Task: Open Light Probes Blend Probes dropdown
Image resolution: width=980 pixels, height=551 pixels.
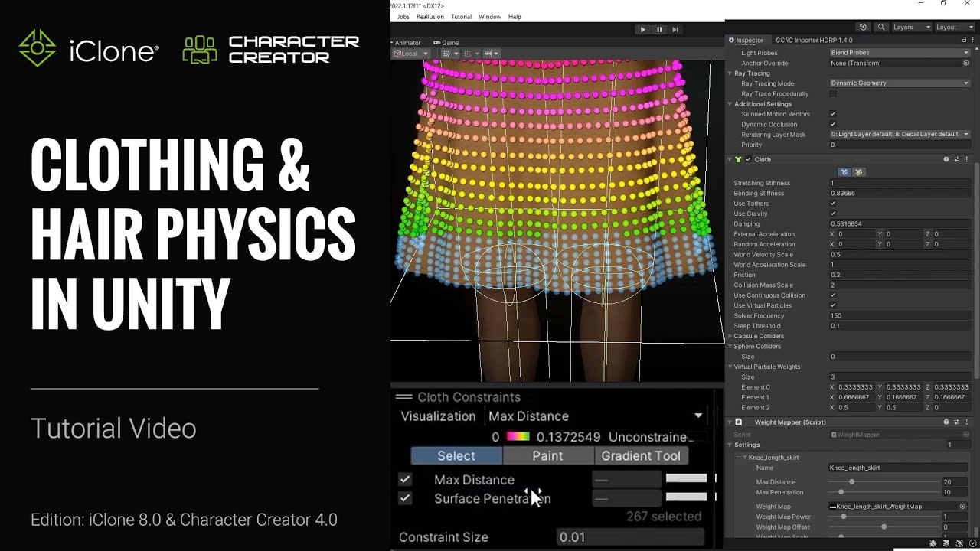Action: [900, 53]
